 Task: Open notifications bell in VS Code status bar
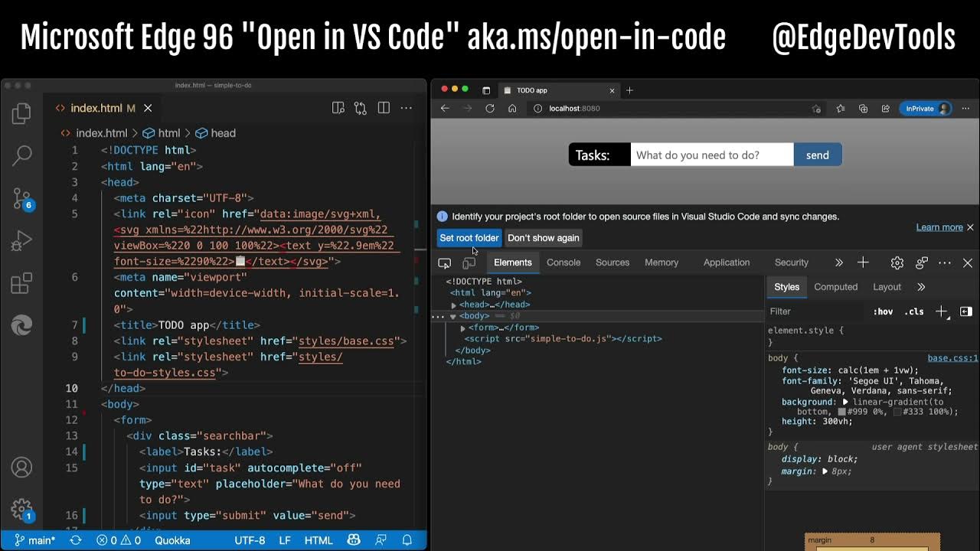coord(407,540)
